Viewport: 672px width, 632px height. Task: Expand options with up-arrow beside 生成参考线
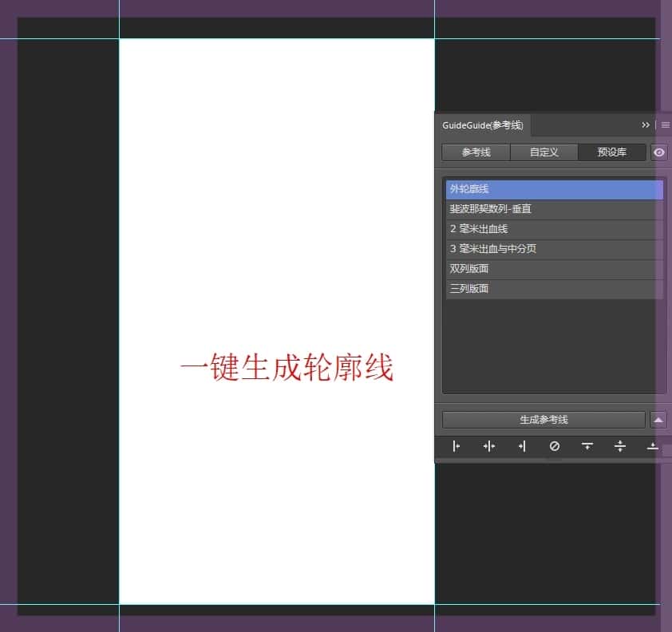pyautogui.click(x=658, y=420)
